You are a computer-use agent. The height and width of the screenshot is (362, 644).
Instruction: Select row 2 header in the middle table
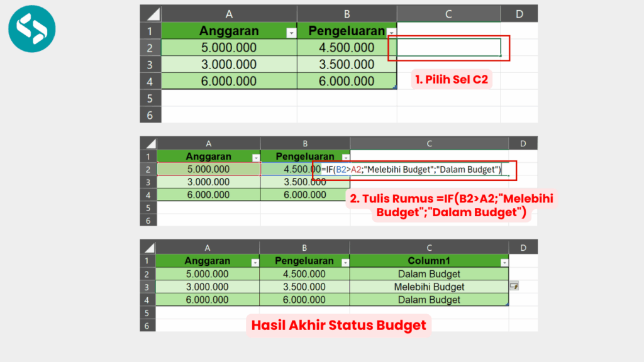[148, 169]
